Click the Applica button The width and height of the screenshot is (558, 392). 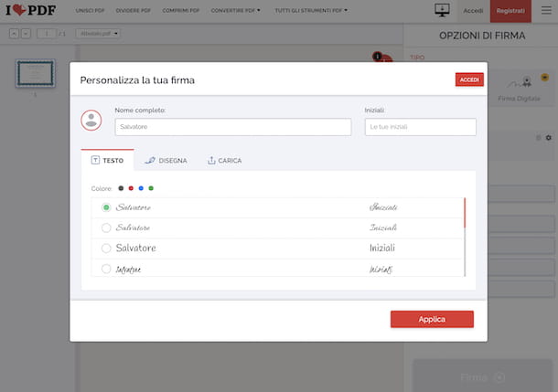(432, 319)
